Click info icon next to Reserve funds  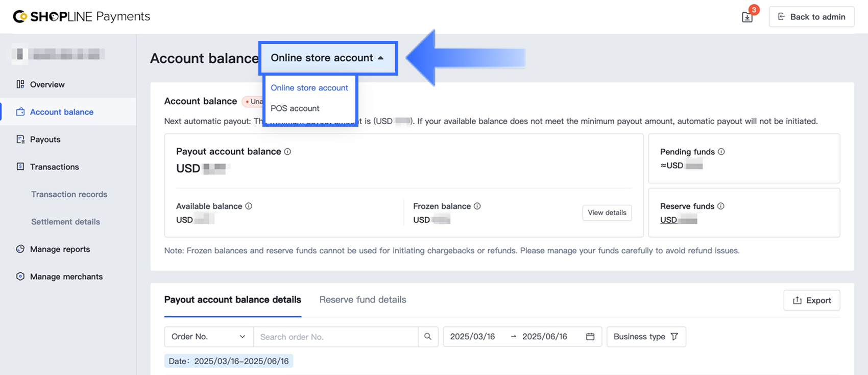coord(720,206)
